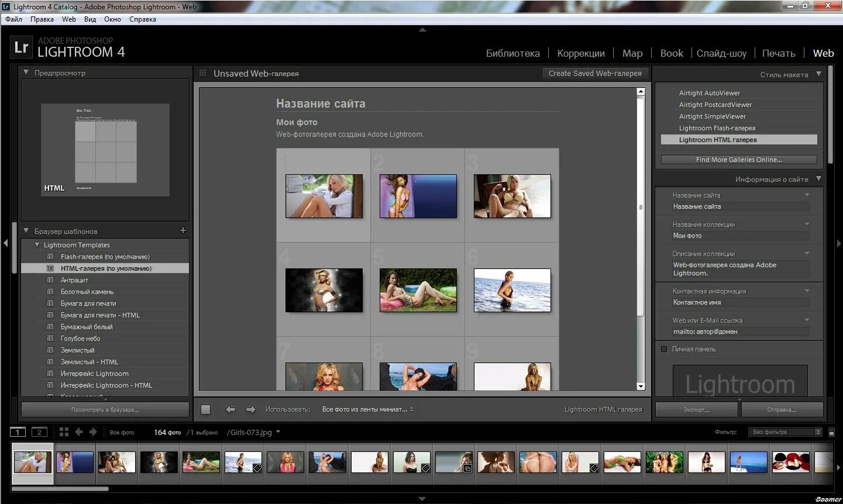Click the filmstrip horizontal scrollbar
This screenshot has height=504, width=843.
(60, 488)
